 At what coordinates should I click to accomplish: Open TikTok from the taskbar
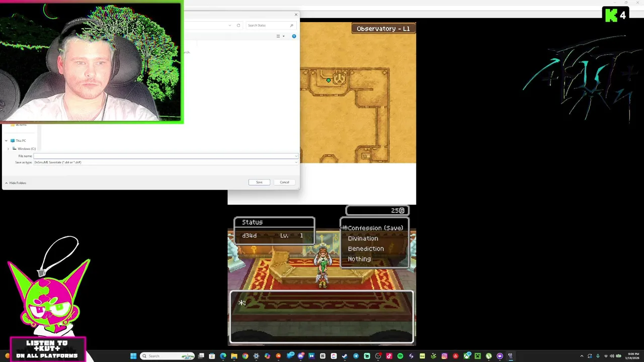[x=389, y=356]
